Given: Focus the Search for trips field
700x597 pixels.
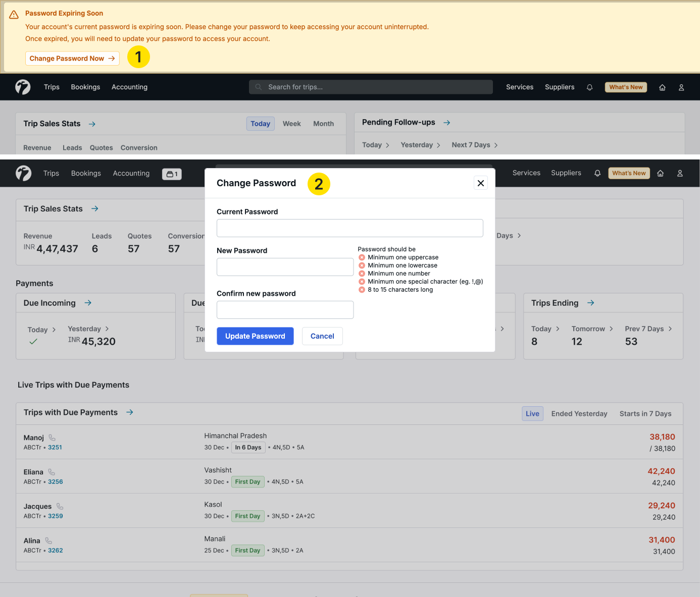Looking at the screenshot, I should point(371,87).
